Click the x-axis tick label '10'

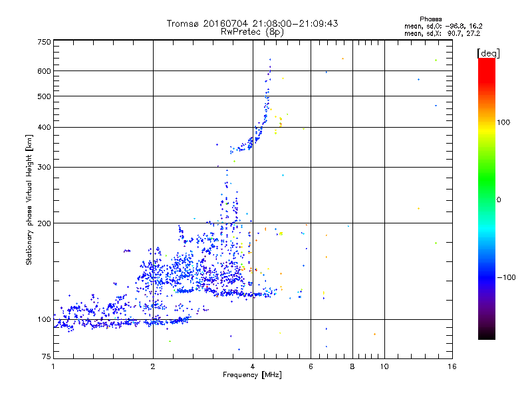coord(384,366)
